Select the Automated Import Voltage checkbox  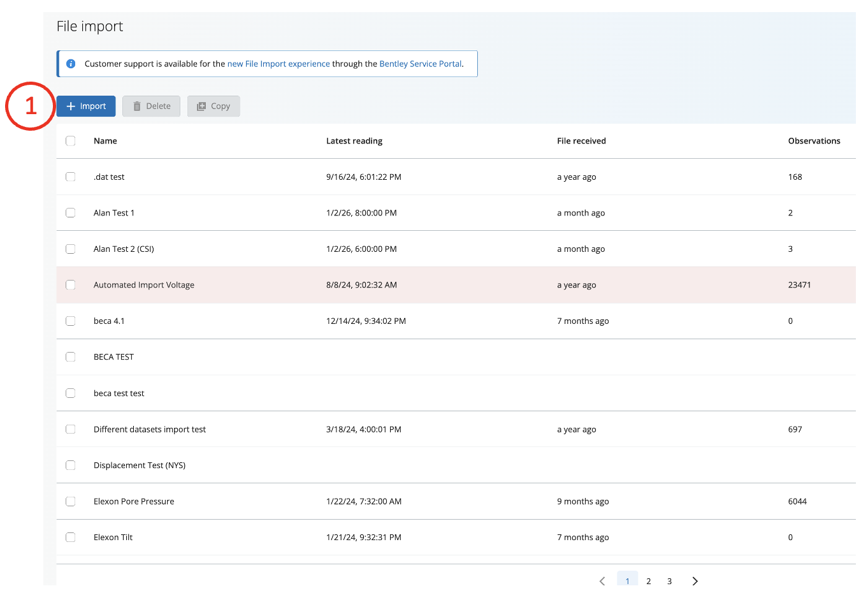[x=71, y=285]
